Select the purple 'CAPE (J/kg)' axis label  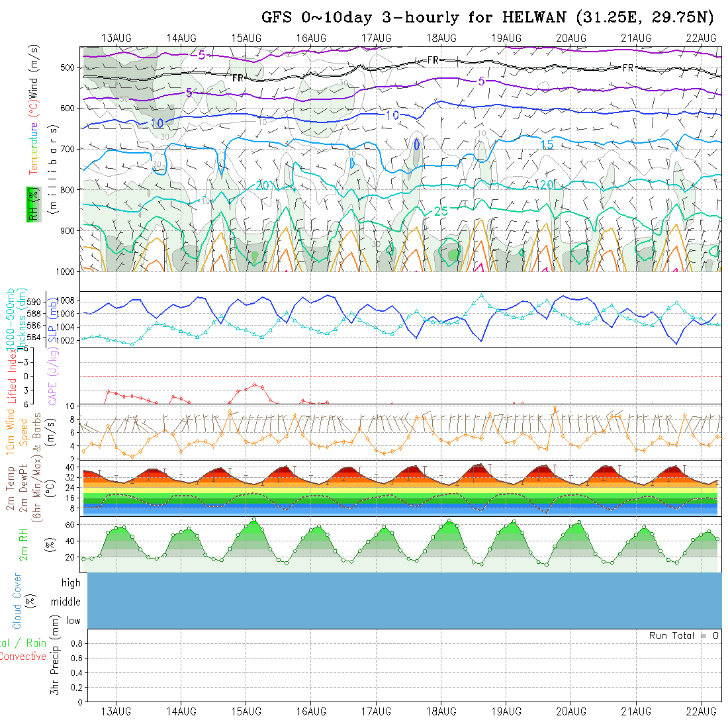(x=53, y=377)
